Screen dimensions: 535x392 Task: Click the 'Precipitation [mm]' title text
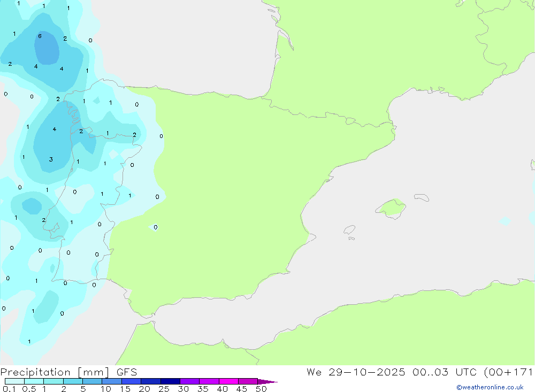point(55,372)
